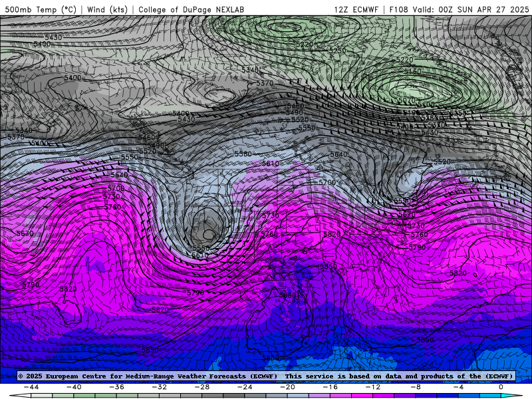This screenshot has height=399, width=532.
Task: Click the "5580" height contour label
Action: [x=243, y=154]
